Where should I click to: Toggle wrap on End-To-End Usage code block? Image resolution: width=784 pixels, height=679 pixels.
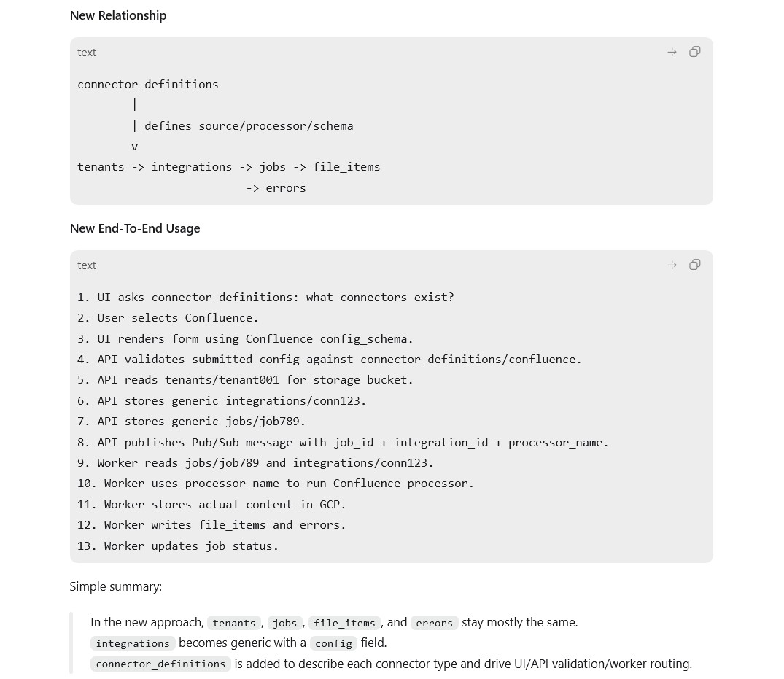672,265
